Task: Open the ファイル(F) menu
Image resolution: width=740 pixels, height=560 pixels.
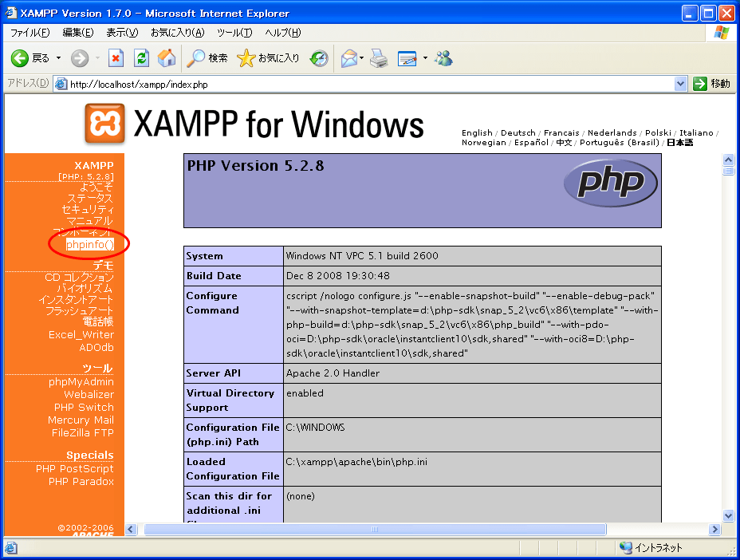Action: (30, 33)
